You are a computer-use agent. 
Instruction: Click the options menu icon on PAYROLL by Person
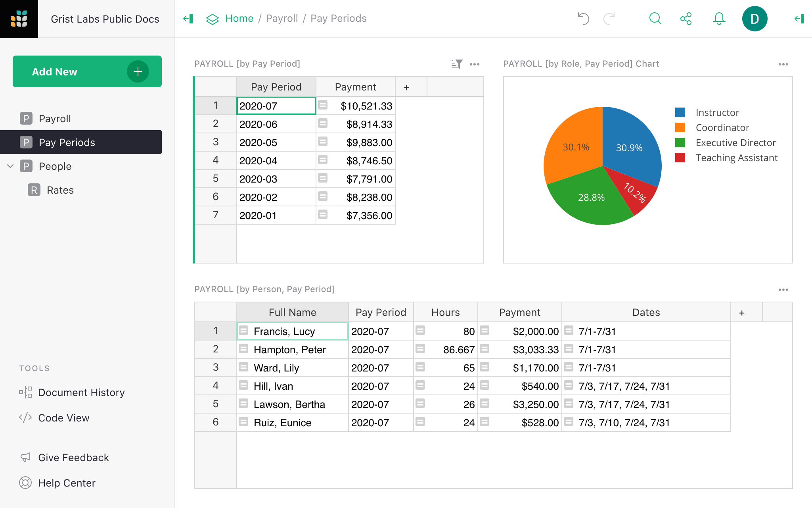coord(783,289)
